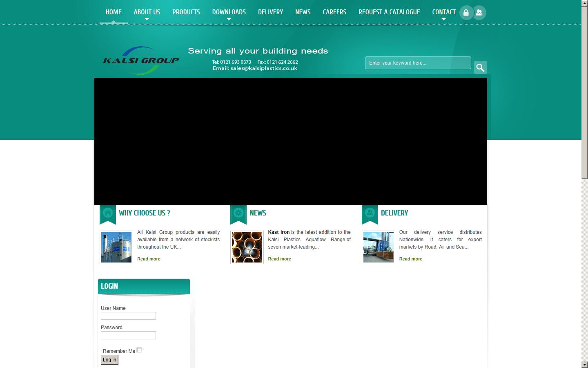Select the HOME menu item
Image resolution: width=588 pixels, height=368 pixels.
(x=113, y=12)
